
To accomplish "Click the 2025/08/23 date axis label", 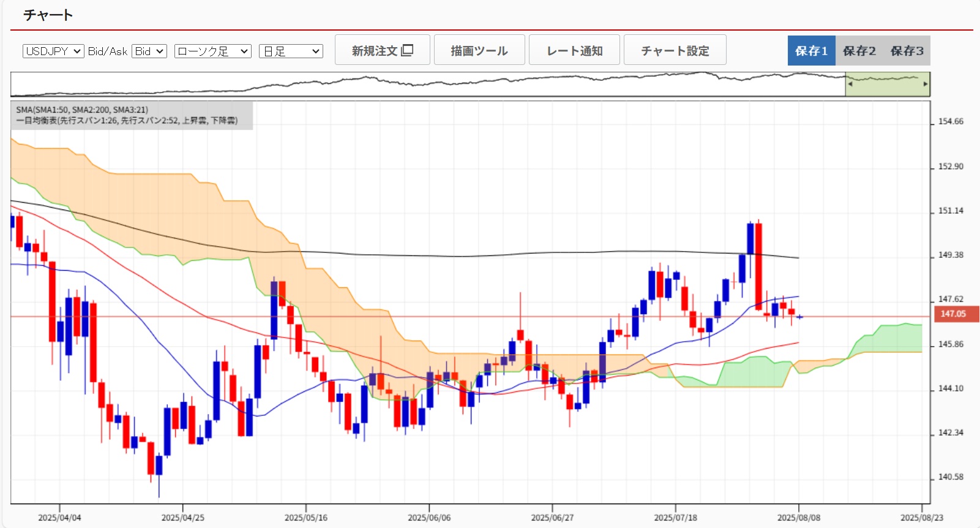I will click(x=922, y=518).
